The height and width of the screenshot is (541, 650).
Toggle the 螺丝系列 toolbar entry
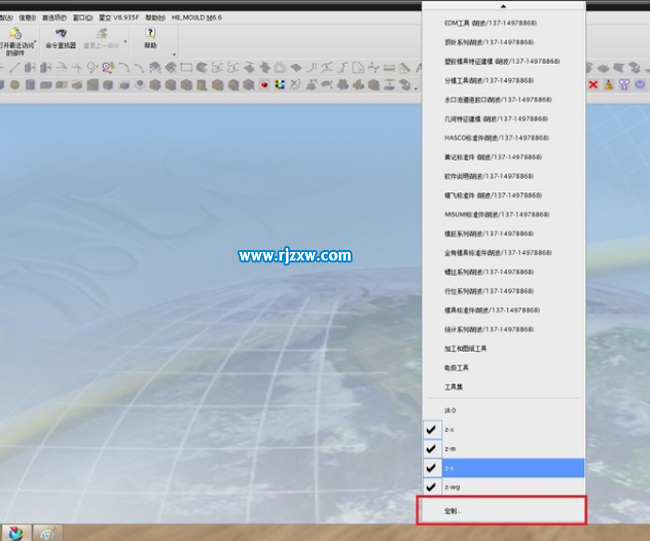(504, 272)
